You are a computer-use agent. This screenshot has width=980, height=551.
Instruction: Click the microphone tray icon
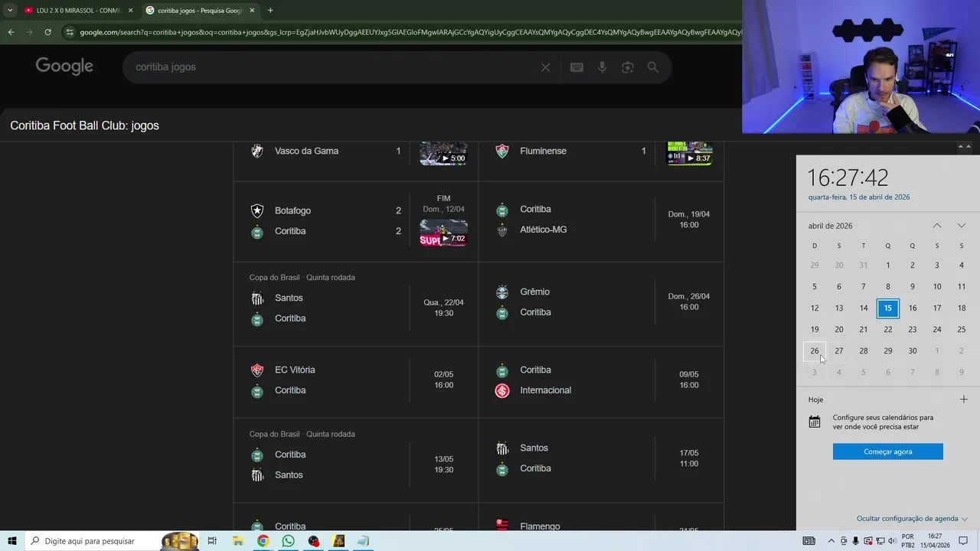[855, 541]
